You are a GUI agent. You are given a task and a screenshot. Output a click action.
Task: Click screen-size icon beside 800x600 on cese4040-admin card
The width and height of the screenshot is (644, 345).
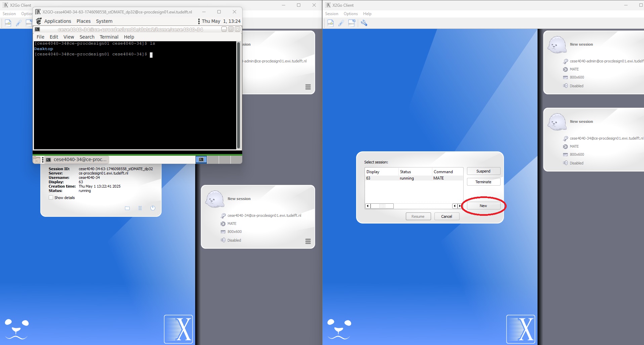pyautogui.click(x=565, y=77)
